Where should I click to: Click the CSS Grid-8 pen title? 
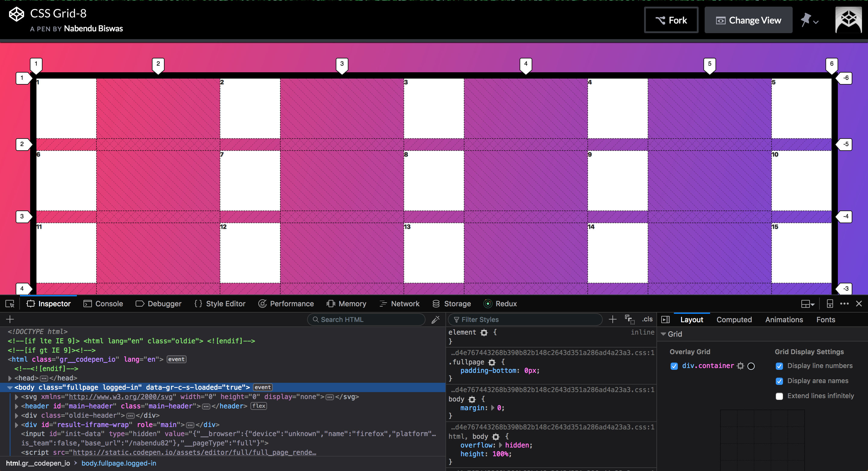58,14
